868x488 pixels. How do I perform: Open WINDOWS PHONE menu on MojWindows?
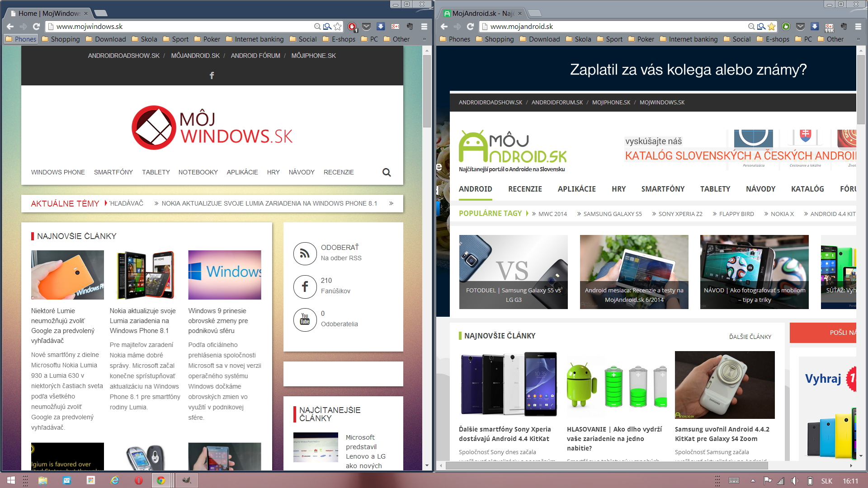pyautogui.click(x=58, y=172)
